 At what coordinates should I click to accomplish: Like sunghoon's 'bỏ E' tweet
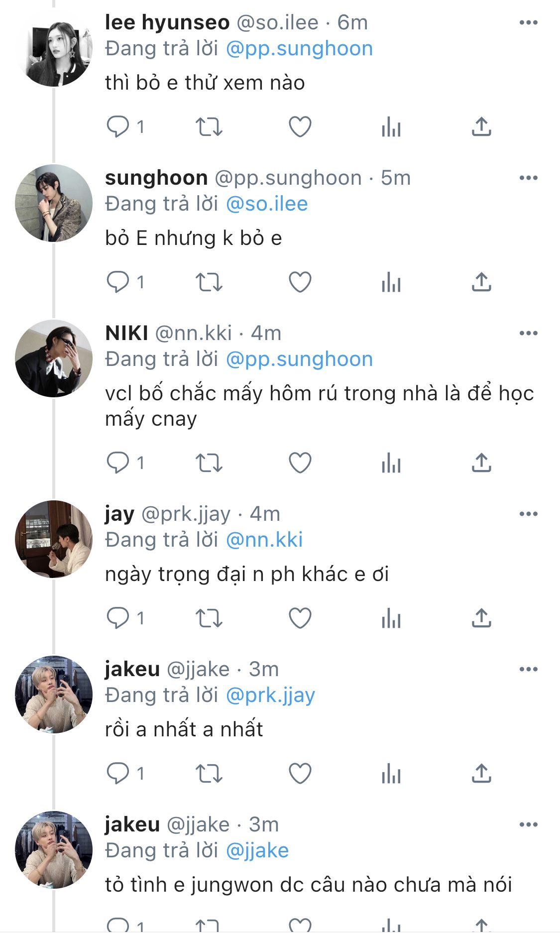tap(300, 282)
